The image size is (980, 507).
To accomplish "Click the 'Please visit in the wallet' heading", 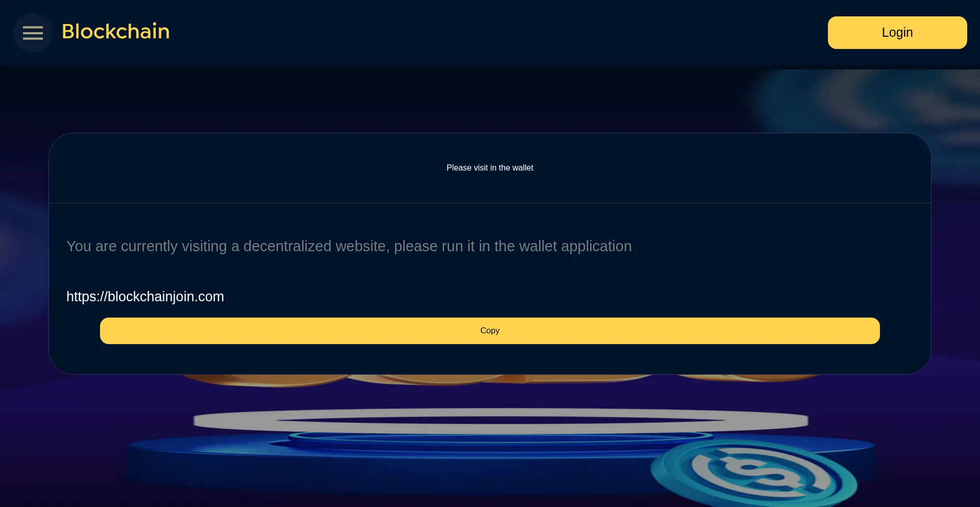I will (x=490, y=168).
